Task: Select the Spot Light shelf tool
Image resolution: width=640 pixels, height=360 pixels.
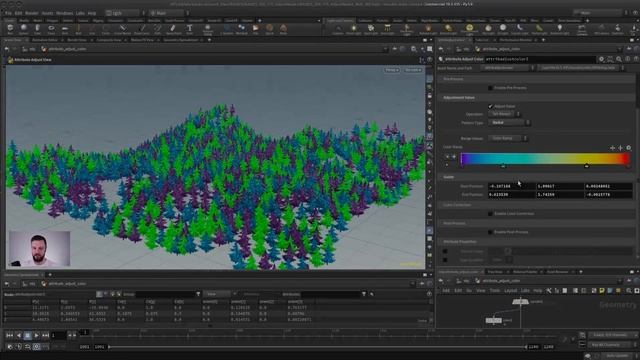Action: pos(371,29)
